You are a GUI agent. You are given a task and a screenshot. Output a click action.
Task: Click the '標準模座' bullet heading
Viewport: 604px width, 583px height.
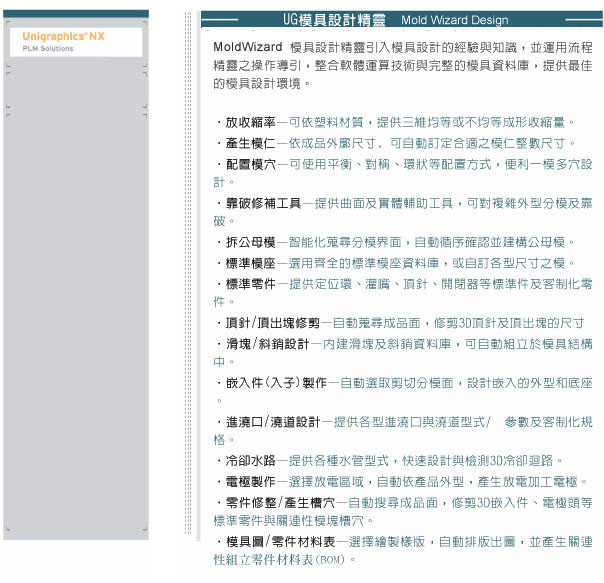tap(250, 263)
